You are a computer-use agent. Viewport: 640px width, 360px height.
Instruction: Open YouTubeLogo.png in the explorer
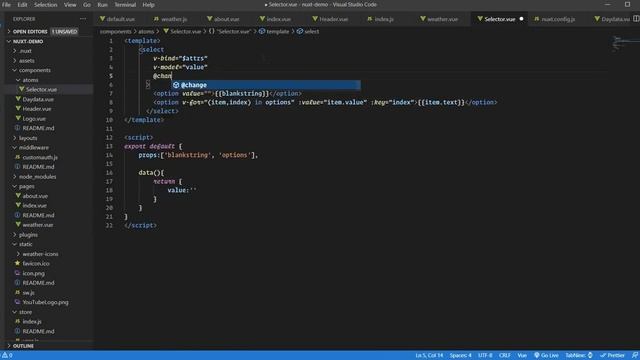[45, 302]
